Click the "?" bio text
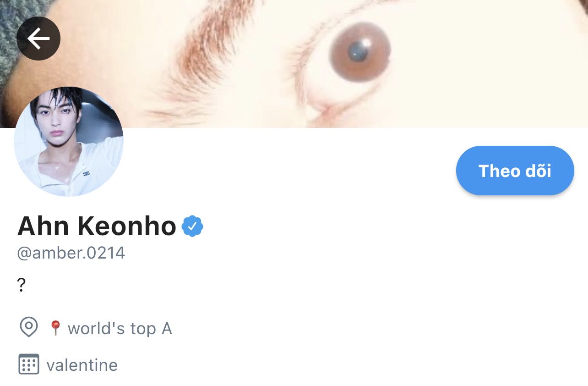 click(x=22, y=286)
